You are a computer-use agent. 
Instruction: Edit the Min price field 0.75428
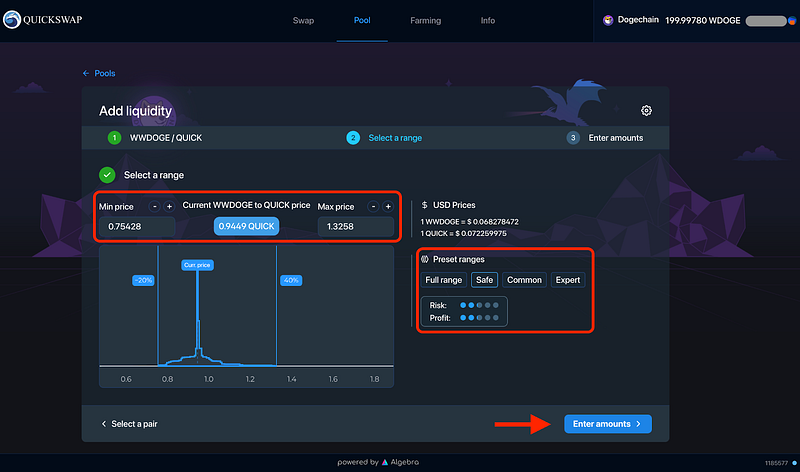coord(137,227)
